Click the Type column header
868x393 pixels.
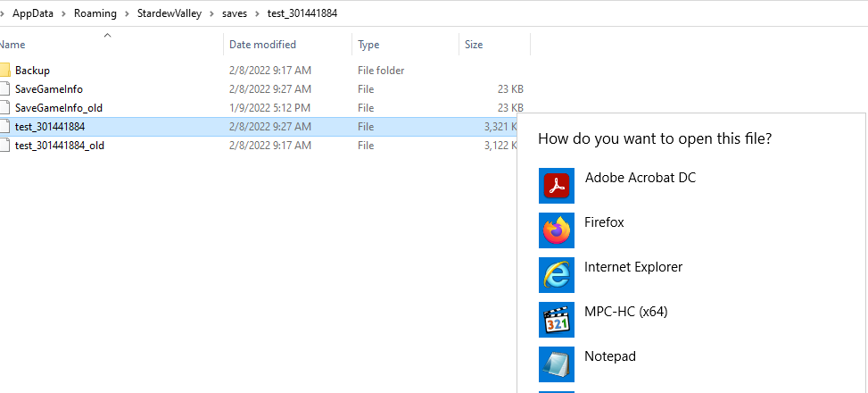[368, 45]
